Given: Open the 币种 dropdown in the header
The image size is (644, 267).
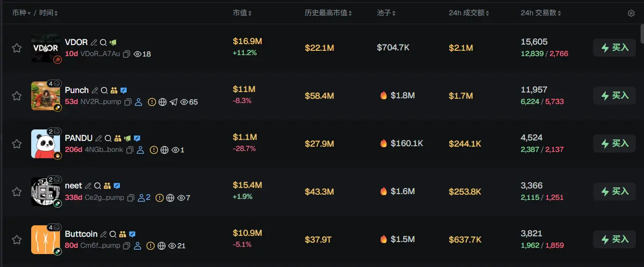Looking at the screenshot, I should pyautogui.click(x=22, y=13).
